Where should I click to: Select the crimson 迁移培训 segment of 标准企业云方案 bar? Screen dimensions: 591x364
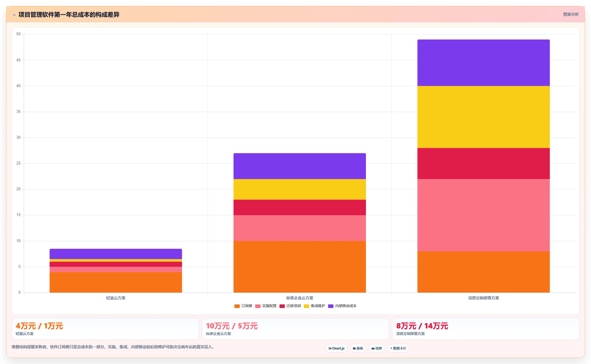pyautogui.click(x=300, y=207)
